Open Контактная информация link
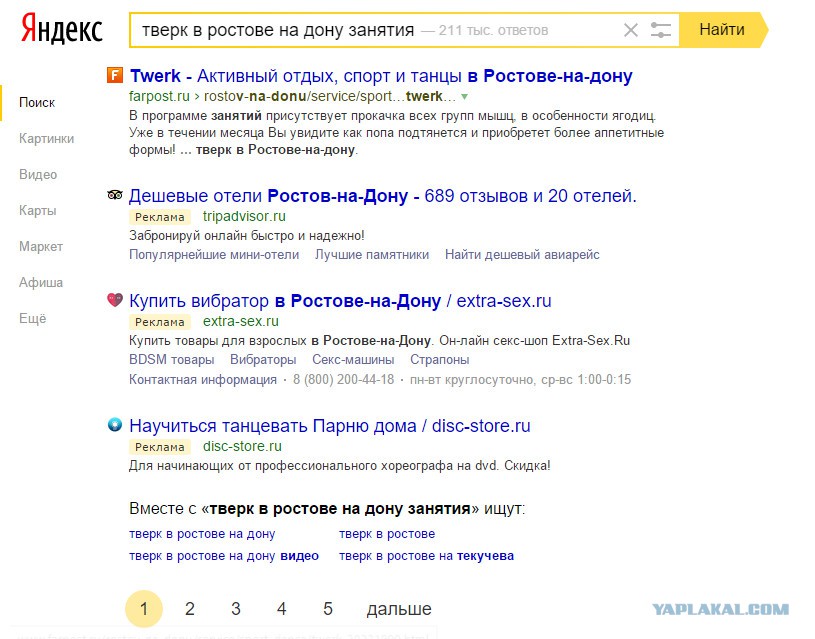Screen dimensions: 815x639 pos(203,380)
